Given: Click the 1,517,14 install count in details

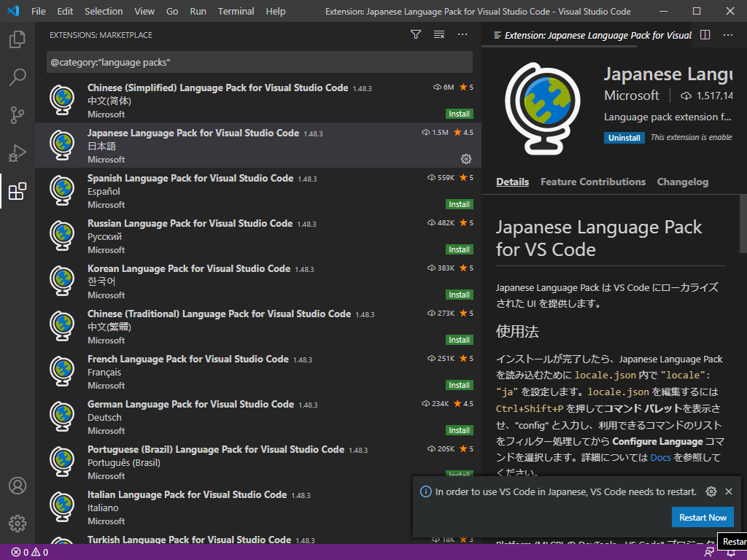Looking at the screenshot, I should 708,96.
